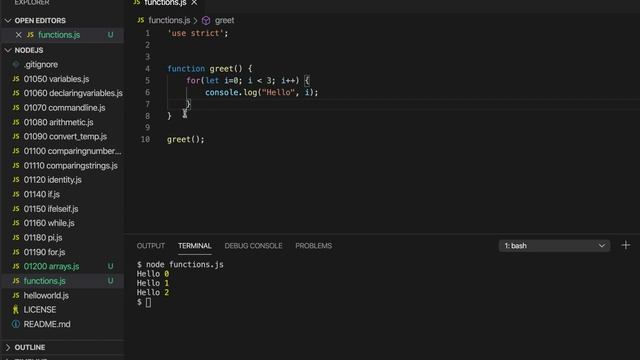Open the terminal selector dropdown '1: bash'
This screenshot has height=360, width=640.
tap(554, 246)
